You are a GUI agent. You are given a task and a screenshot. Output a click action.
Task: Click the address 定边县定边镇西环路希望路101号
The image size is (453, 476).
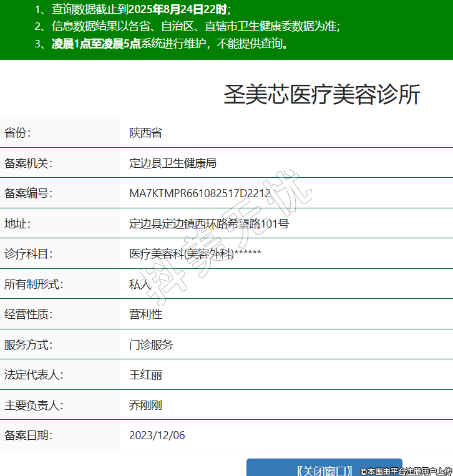tap(209, 224)
